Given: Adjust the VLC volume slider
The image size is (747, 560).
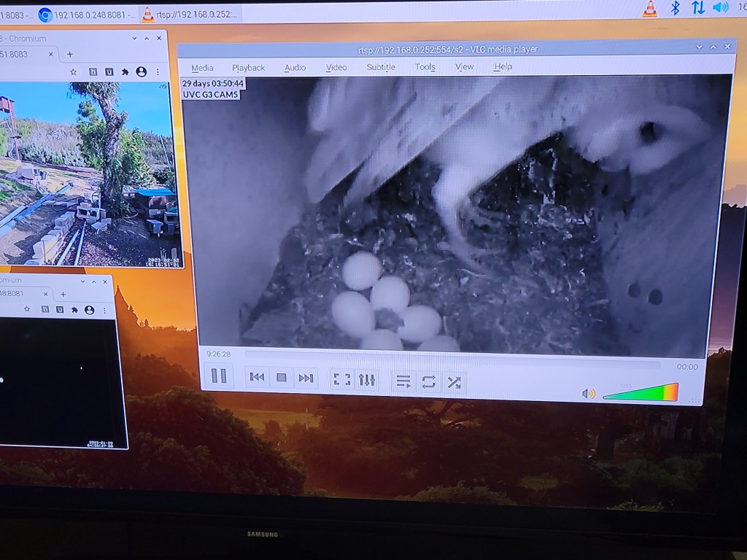Looking at the screenshot, I should coord(642,393).
